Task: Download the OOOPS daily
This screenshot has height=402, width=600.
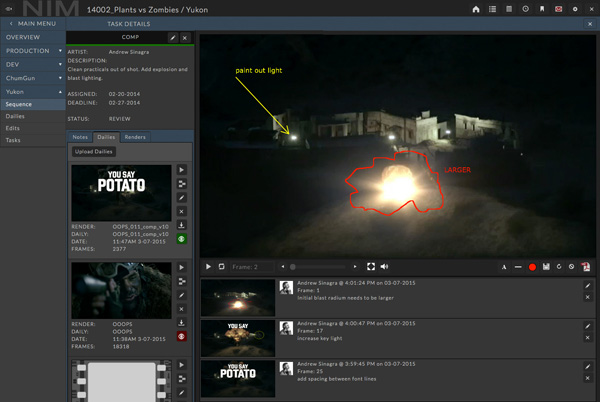Action: point(182,323)
